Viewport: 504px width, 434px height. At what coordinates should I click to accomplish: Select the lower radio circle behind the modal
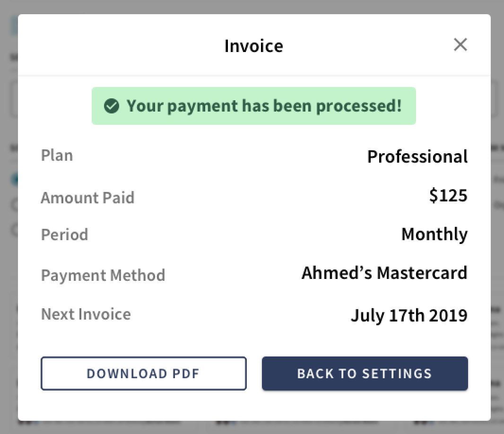click(x=14, y=230)
